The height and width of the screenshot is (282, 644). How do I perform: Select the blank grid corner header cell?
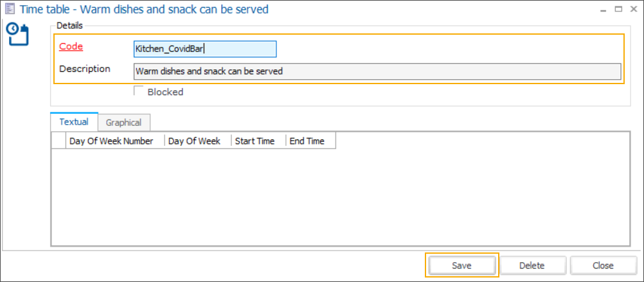(58, 141)
